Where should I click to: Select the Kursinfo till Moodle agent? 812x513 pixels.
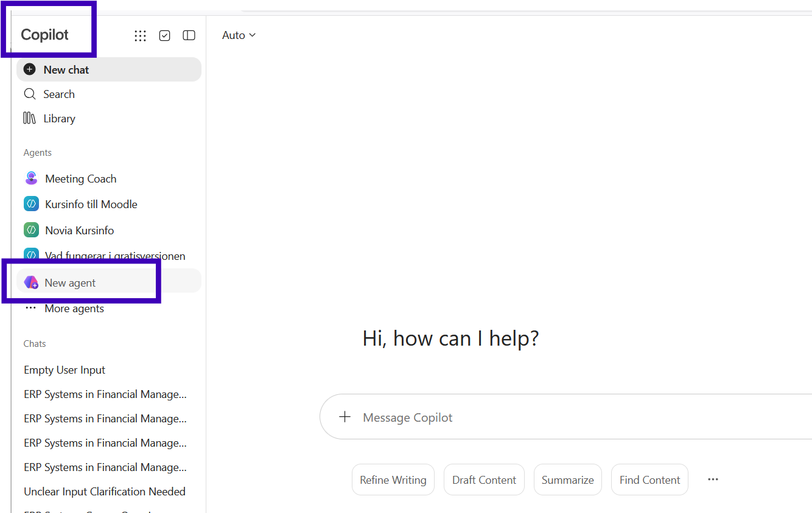(x=109, y=204)
